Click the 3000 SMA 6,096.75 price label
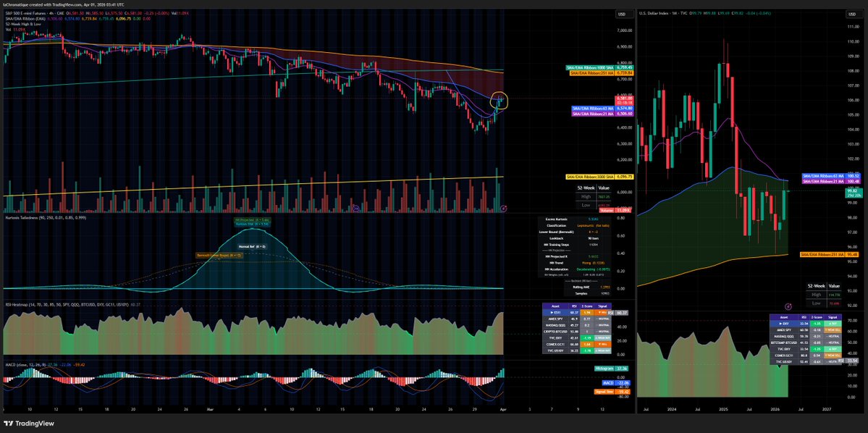 [599, 177]
